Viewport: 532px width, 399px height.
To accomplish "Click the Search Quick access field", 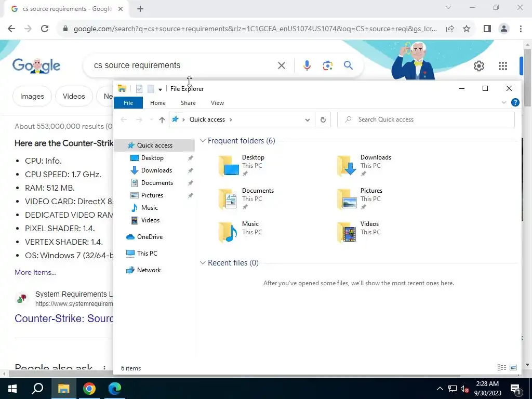I will pos(426,119).
